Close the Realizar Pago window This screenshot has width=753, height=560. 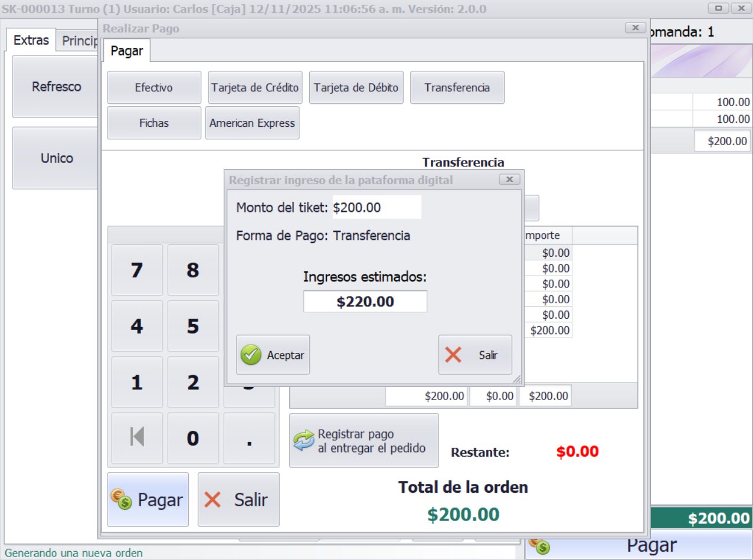[635, 28]
